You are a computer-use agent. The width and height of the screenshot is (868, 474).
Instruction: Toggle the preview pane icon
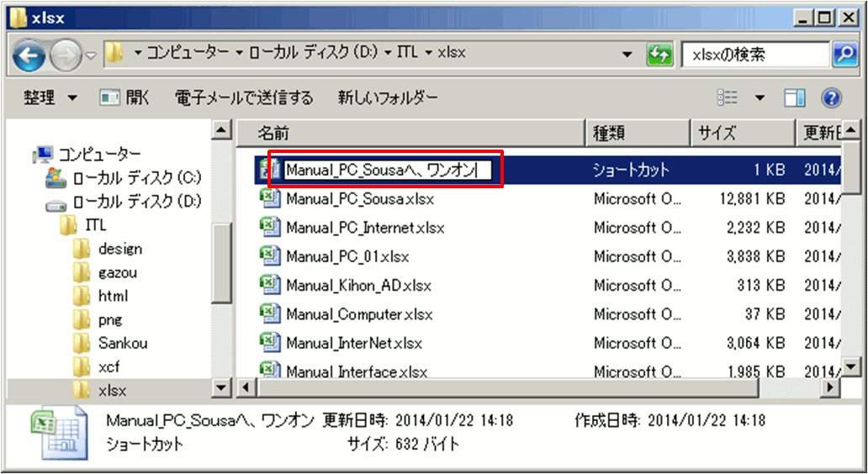tap(795, 98)
